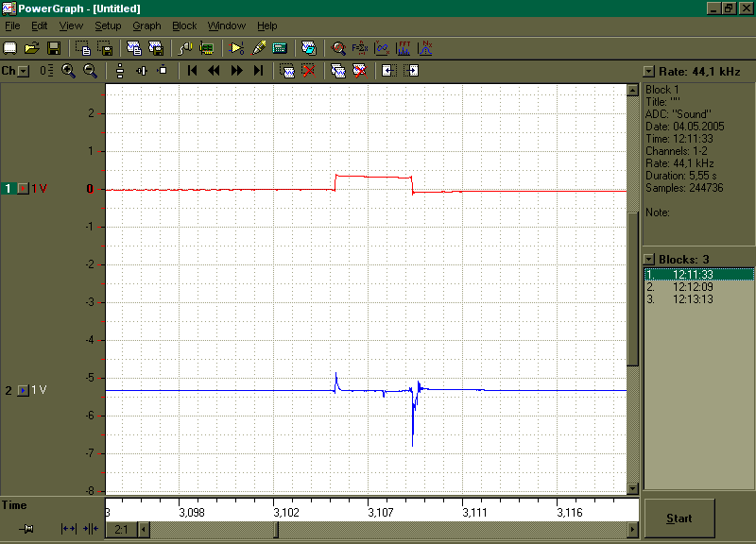Viewport: 756px width, 544px height.
Task: Click the delete block red X icon
Action: (x=309, y=71)
